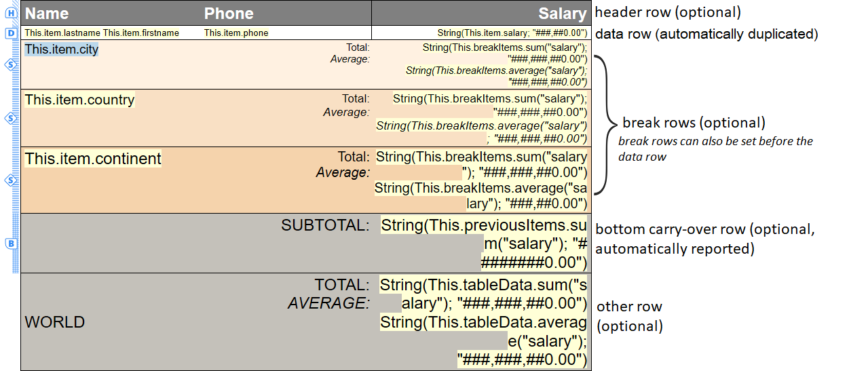Select the This.item.country cell
The image size is (868, 371).
coord(79,100)
